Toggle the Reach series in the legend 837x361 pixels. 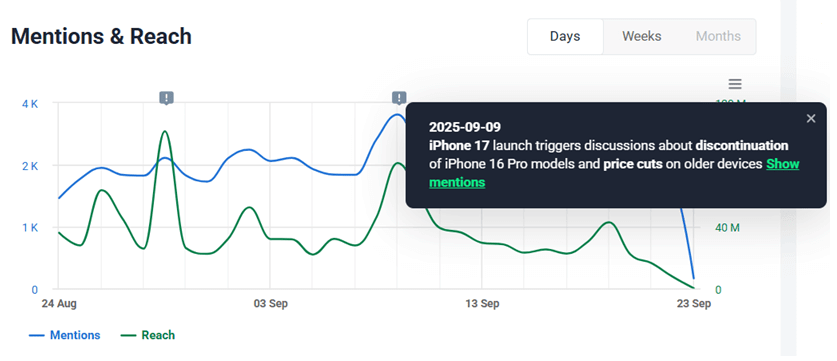pos(148,335)
